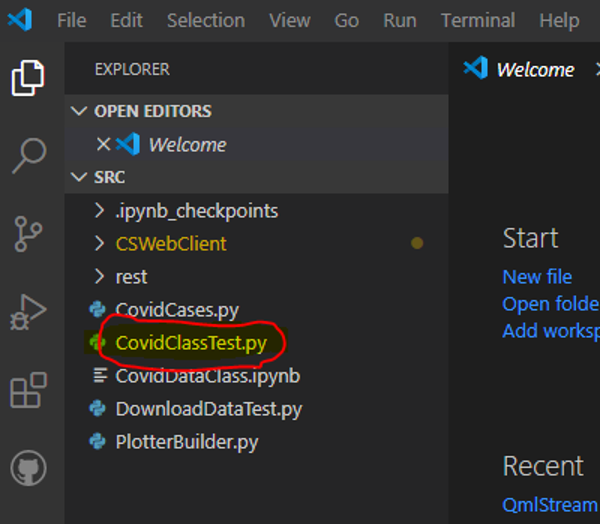Image resolution: width=600 pixels, height=524 pixels.
Task: Open the CovidDataClass.ipynb notebook file
Action: click(x=207, y=376)
